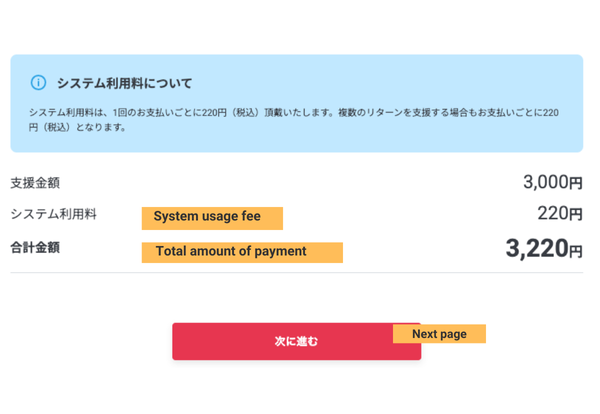The image size is (600, 414).
Task: Click the orange Next page annotation
Action: pos(439,334)
